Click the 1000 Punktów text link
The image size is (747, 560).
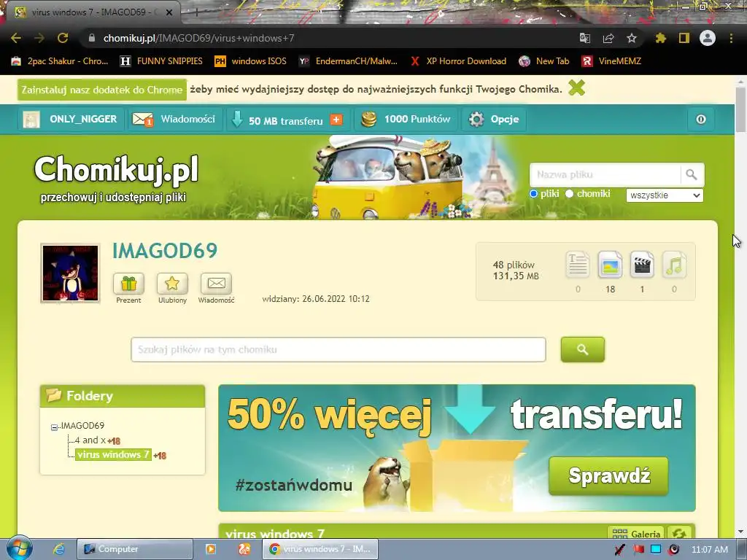[417, 119]
